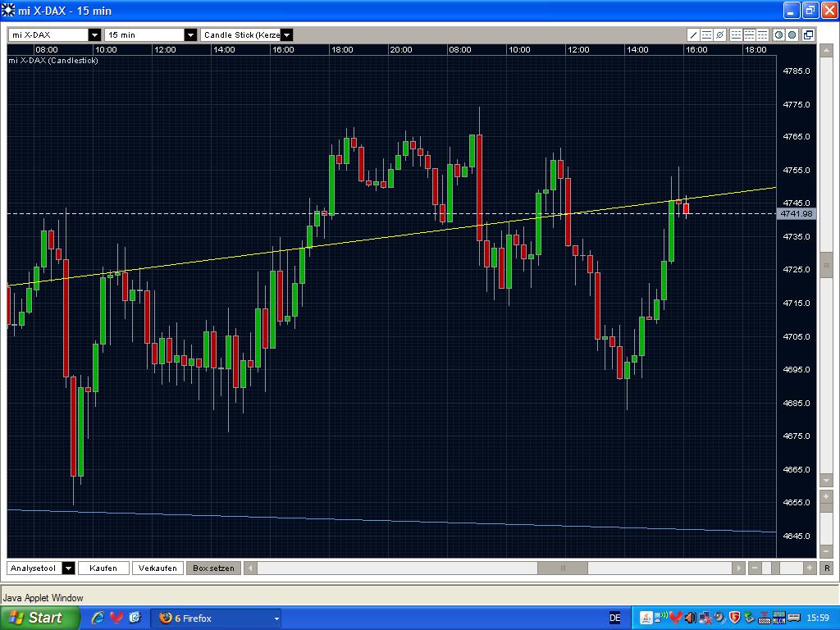The width and height of the screenshot is (840, 630).
Task: Click the crossed-circle delete-line tool icon
Action: [x=720, y=34]
